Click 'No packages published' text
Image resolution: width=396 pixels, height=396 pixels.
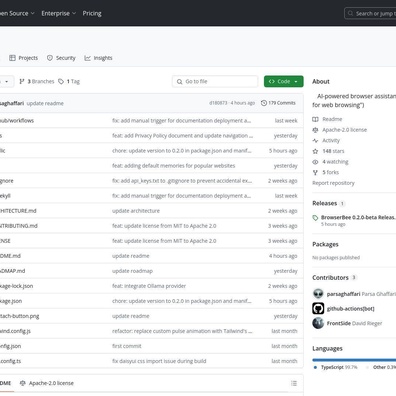[336, 257]
